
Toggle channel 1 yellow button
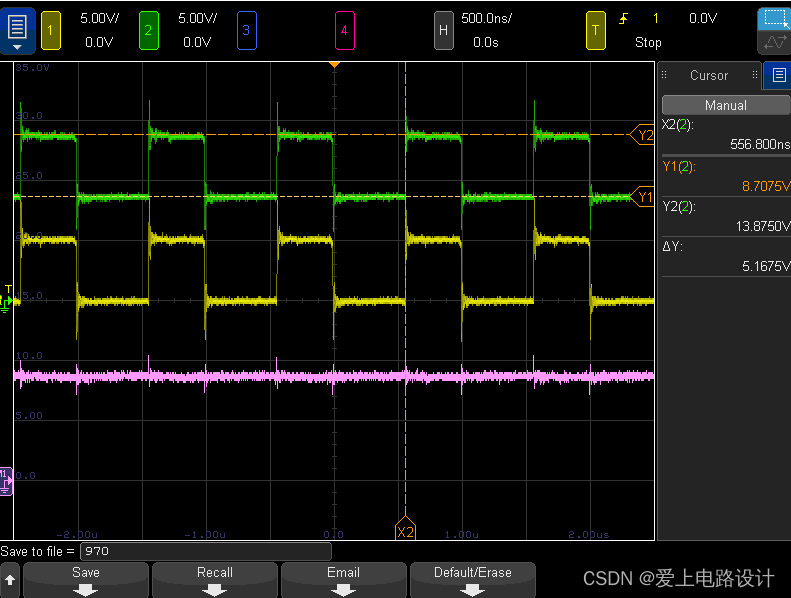(x=50, y=31)
